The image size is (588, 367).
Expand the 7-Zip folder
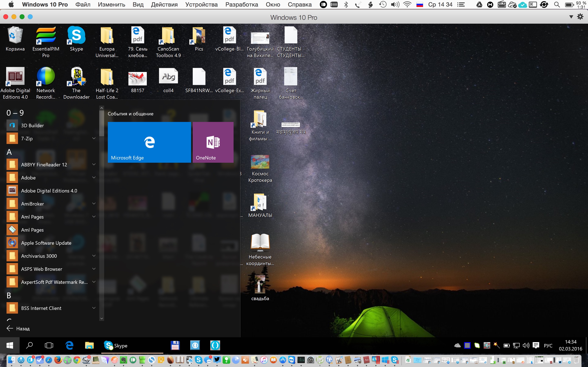[94, 138]
